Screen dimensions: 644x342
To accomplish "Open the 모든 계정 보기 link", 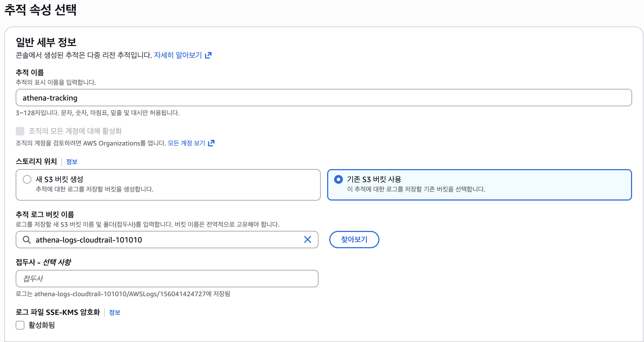I will (186, 143).
